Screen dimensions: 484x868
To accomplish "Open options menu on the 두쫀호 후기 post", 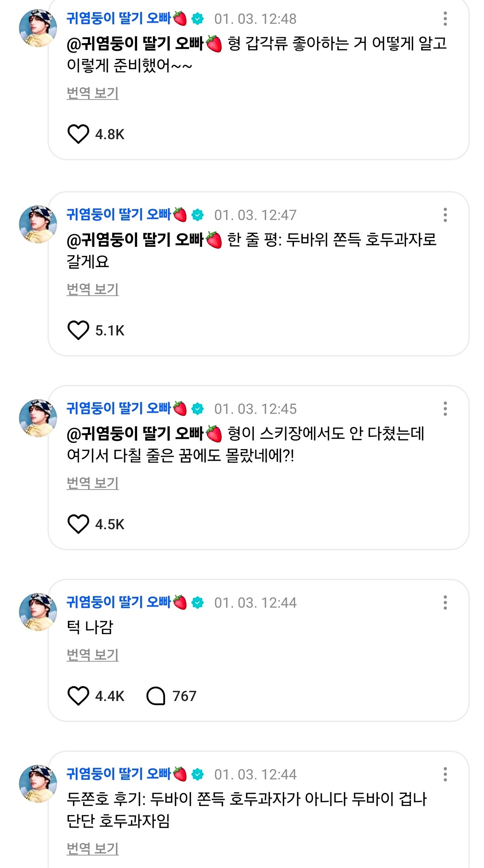I will [445, 774].
